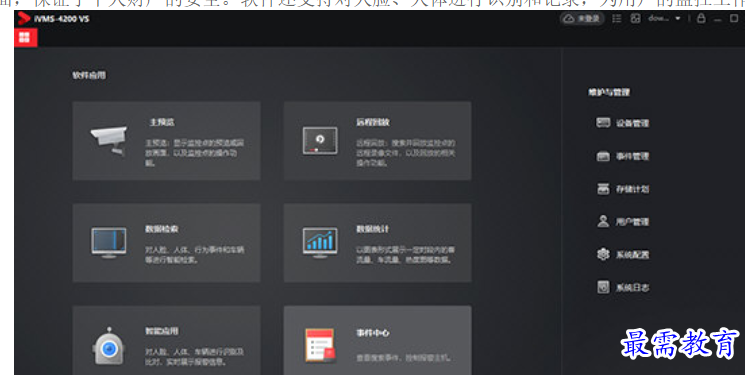745x375 pixels.
Task: Open the red grid menu button
Action: tap(25, 38)
